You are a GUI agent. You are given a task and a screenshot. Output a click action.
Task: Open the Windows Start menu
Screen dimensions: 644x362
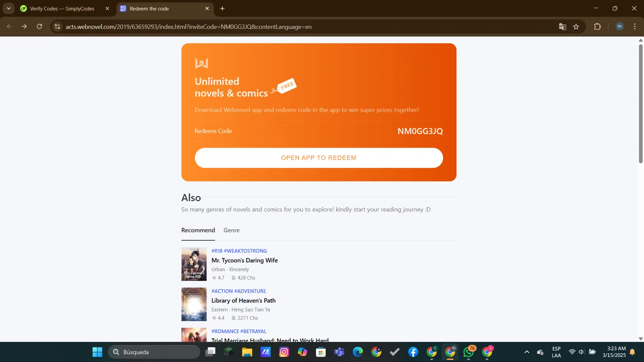click(x=97, y=352)
